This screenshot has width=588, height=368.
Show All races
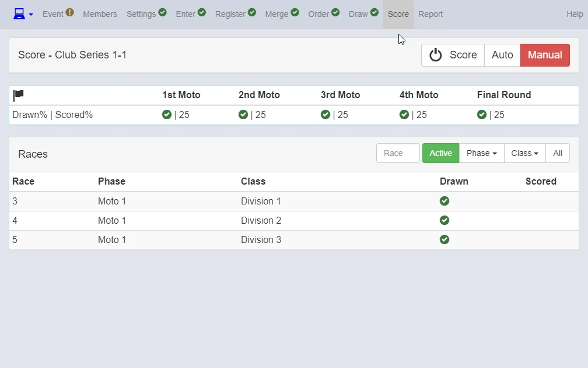coord(558,153)
